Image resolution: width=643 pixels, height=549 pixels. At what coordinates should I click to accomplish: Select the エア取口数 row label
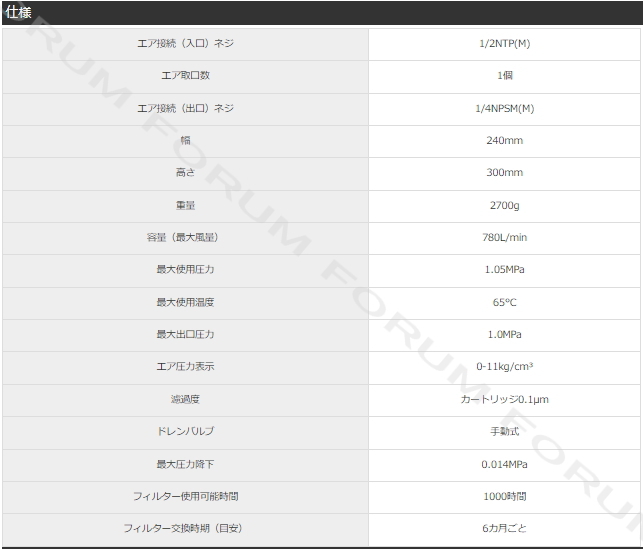tap(185, 75)
